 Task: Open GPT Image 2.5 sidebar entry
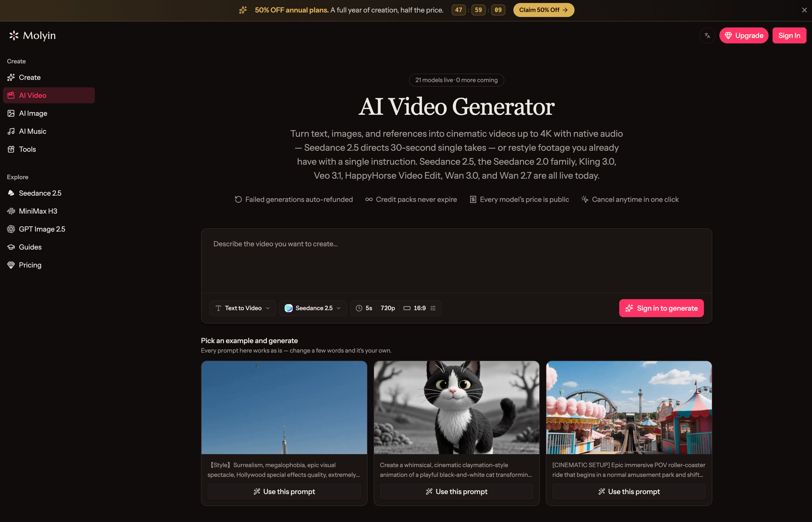tap(49, 229)
